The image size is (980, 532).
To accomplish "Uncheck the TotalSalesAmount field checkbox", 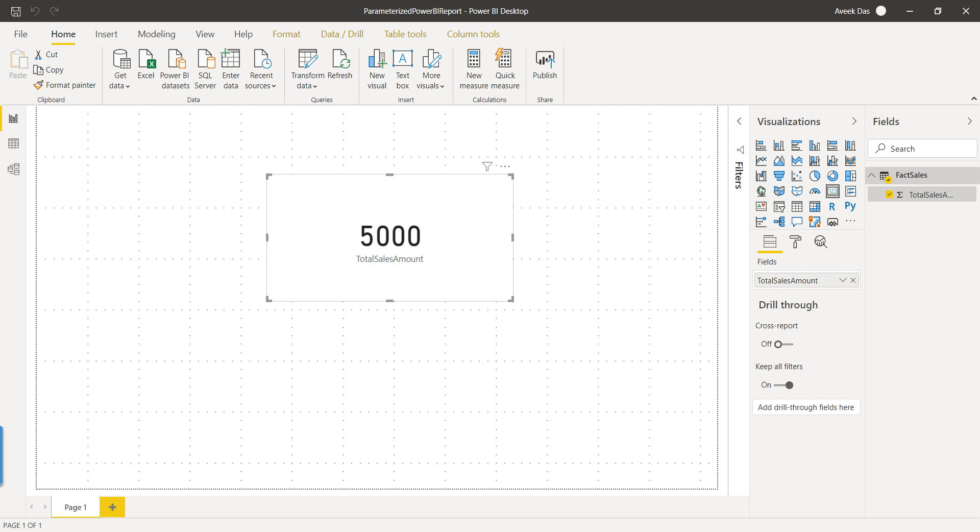I will tap(889, 195).
